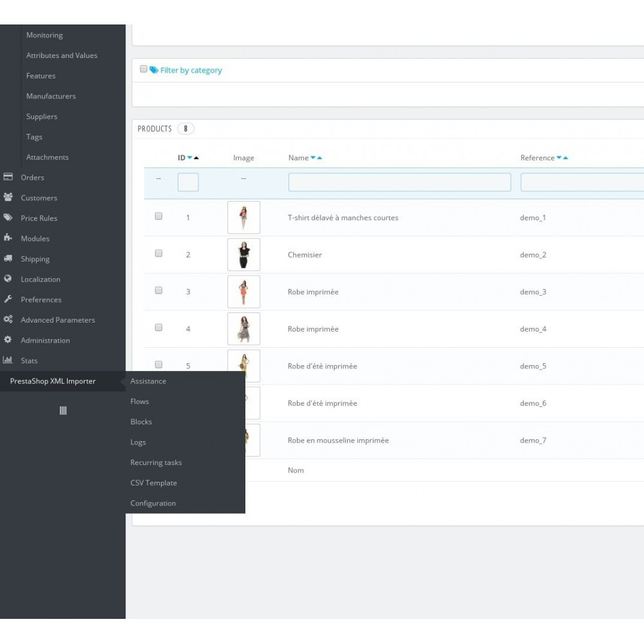Click reference cell demo_5
The image size is (644, 644).
point(533,366)
